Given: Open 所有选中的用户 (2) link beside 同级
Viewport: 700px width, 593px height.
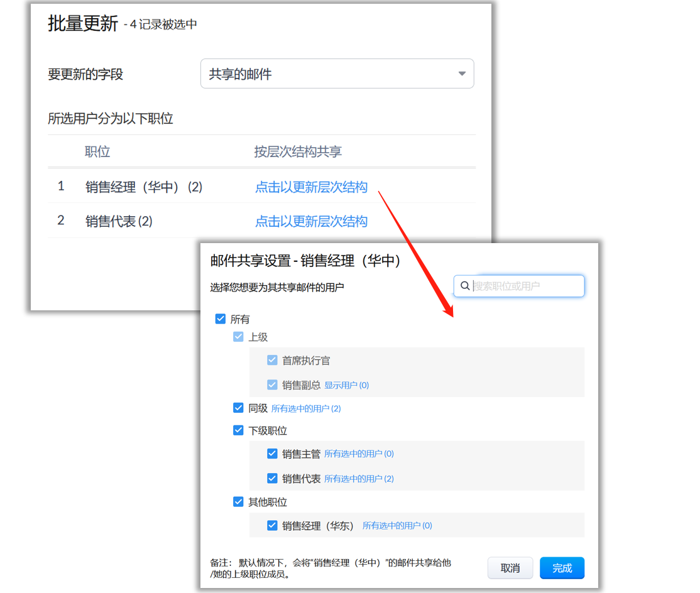Looking at the screenshot, I should point(306,408).
